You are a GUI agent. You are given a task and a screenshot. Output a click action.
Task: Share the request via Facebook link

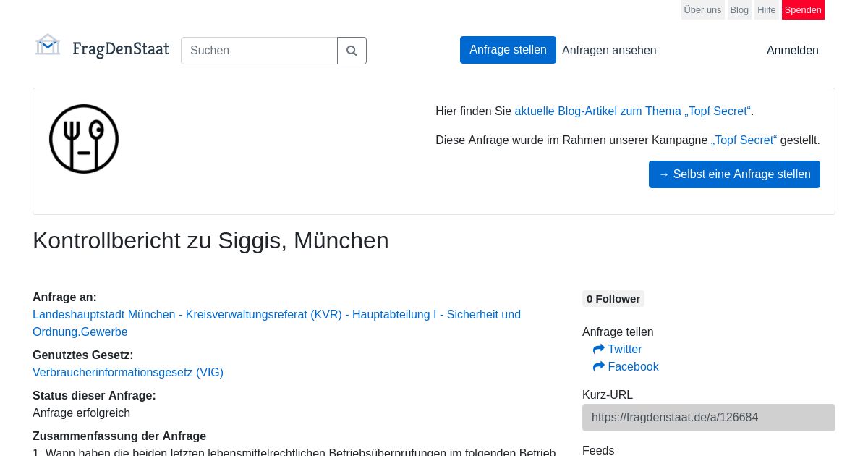point(634,367)
